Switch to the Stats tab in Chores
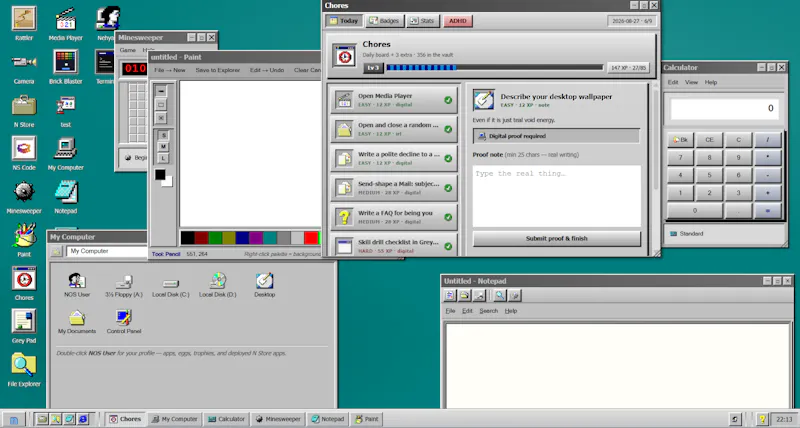The width and height of the screenshot is (800, 428). pos(422,21)
